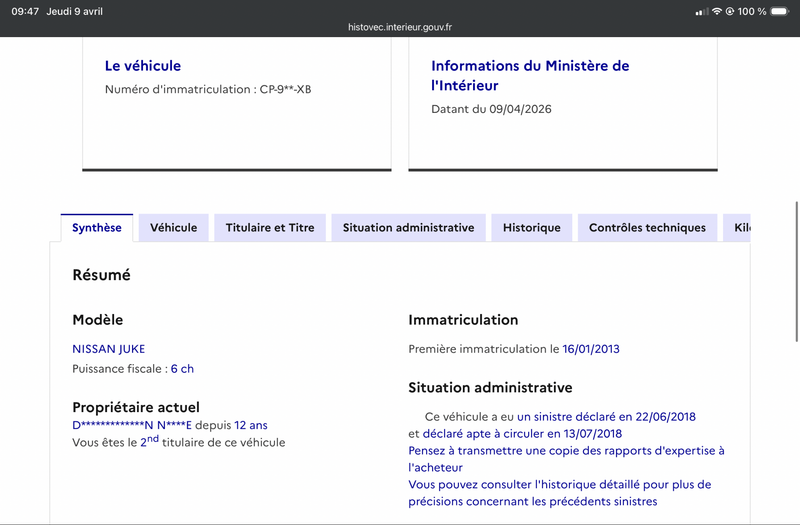Click the Résumé heading
This screenshot has width=800, height=525.
[x=102, y=275]
